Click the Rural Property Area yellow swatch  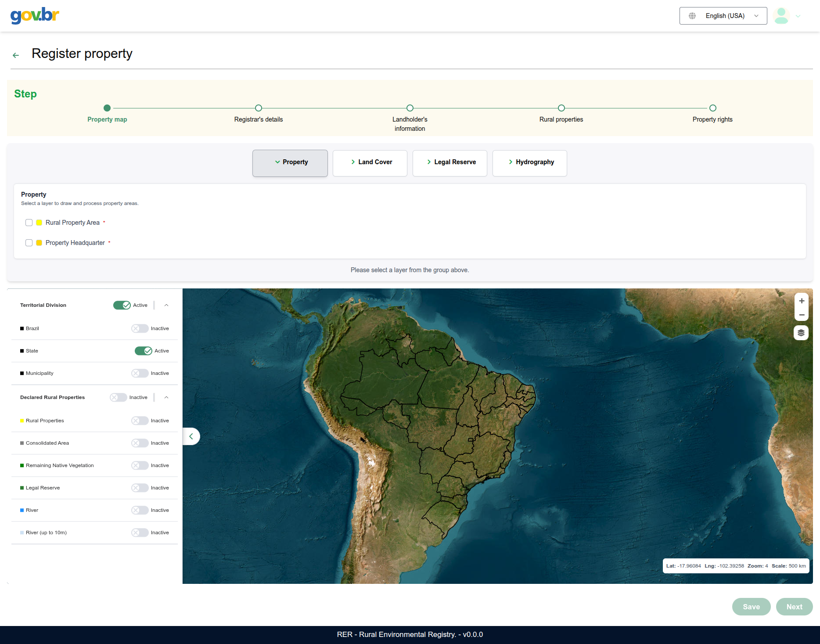39,223
